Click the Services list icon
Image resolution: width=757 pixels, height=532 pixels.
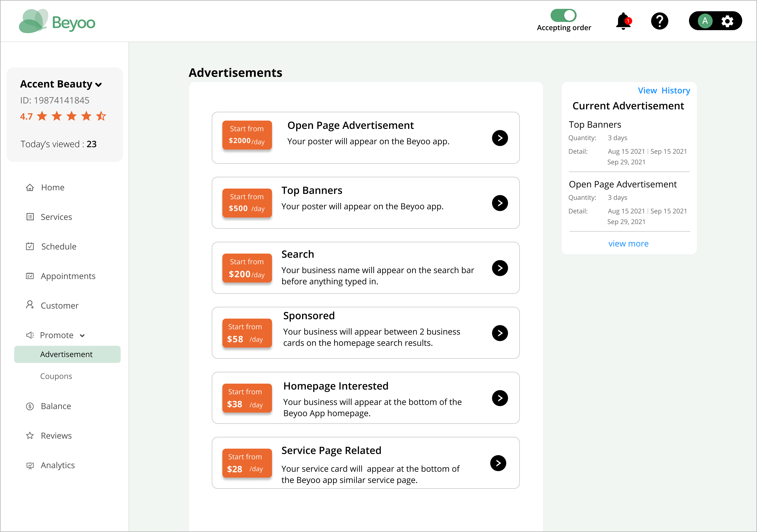[x=30, y=217]
